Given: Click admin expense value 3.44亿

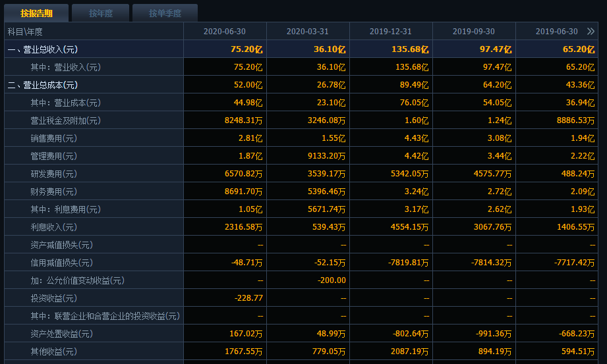Looking at the screenshot, I should tap(500, 156).
